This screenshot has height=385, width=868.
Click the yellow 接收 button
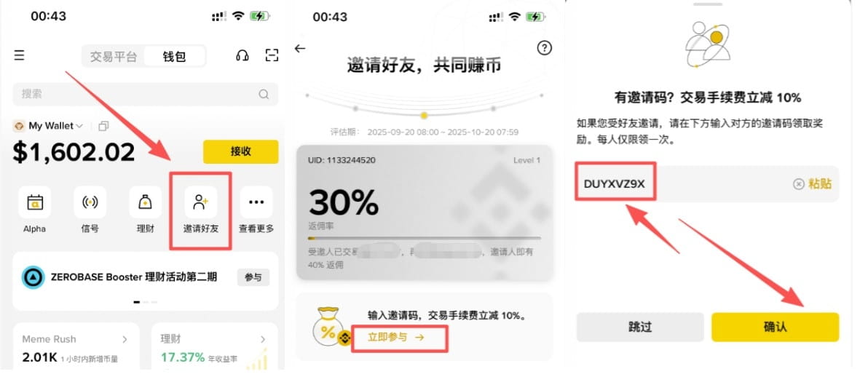241,151
